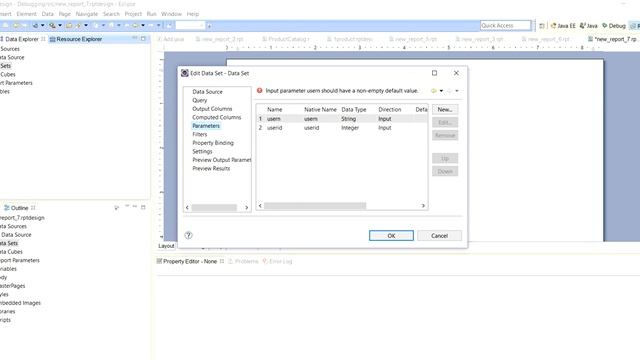The image size is (640, 360).
Task: Open the Search menu
Action: click(111, 14)
